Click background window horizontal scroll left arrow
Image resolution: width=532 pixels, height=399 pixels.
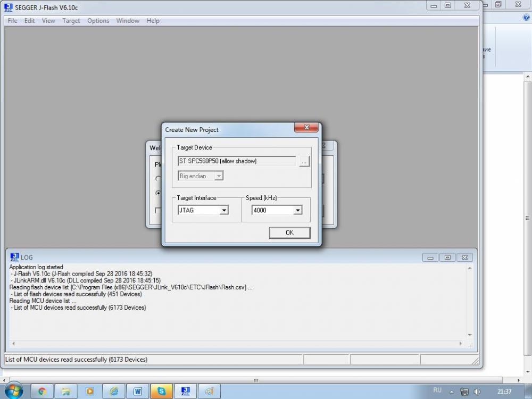pos(3,380)
